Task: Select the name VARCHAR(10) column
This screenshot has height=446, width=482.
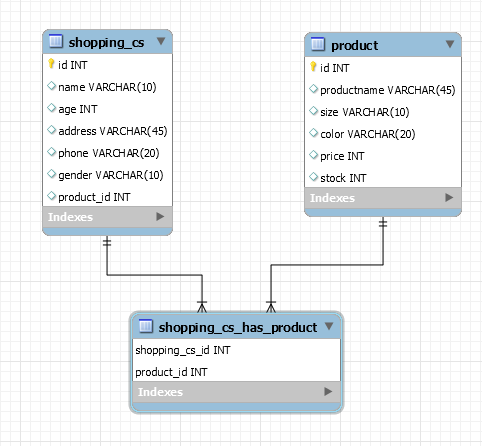Action: 107,87
